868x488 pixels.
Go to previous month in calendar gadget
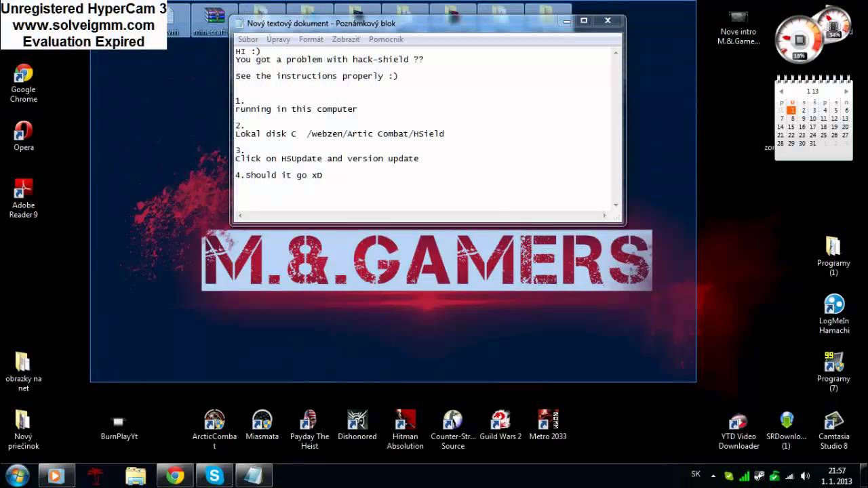coord(781,91)
